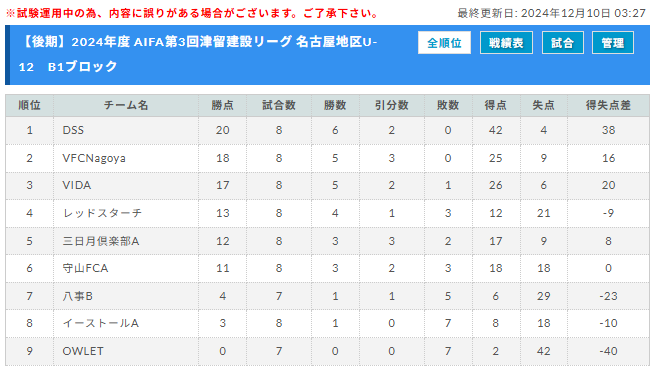The width and height of the screenshot is (652, 367).
Task: Click the 勝点 column header
Action: [222, 106]
